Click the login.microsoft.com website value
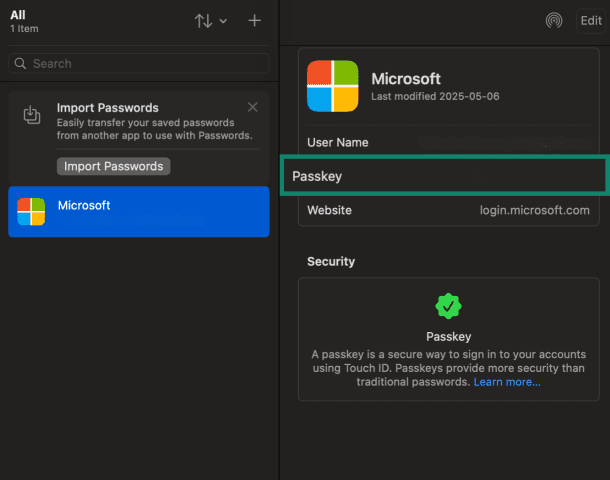 [534, 210]
